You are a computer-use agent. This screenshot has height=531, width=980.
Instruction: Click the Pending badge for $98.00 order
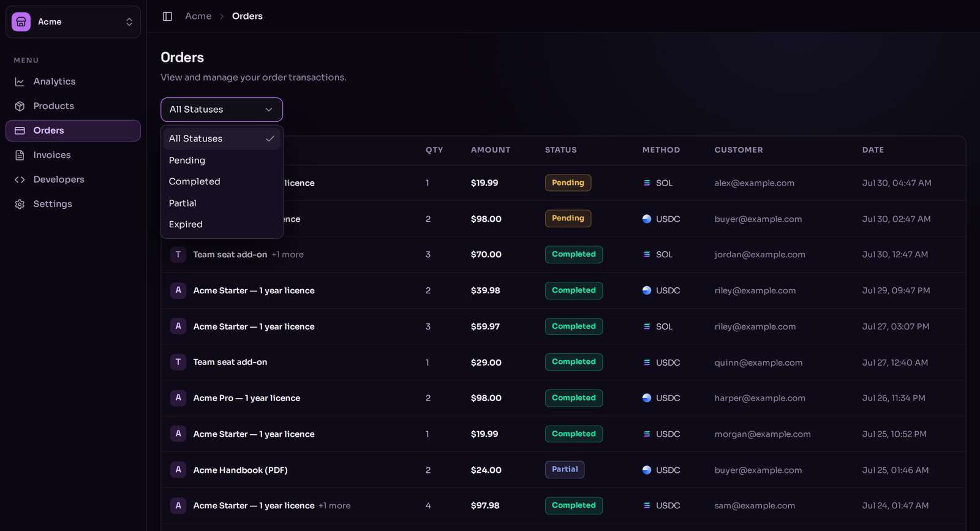pyautogui.click(x=568, y=218)
